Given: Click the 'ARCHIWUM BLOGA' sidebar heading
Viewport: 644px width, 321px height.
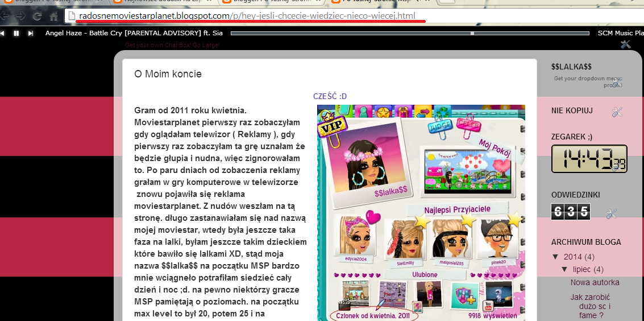Looking at the screenshot, I should 586,242.
